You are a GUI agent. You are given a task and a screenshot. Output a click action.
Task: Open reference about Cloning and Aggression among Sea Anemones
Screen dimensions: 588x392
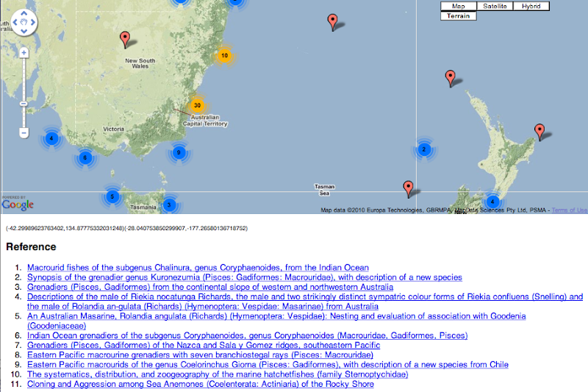[x=201, y=384]
